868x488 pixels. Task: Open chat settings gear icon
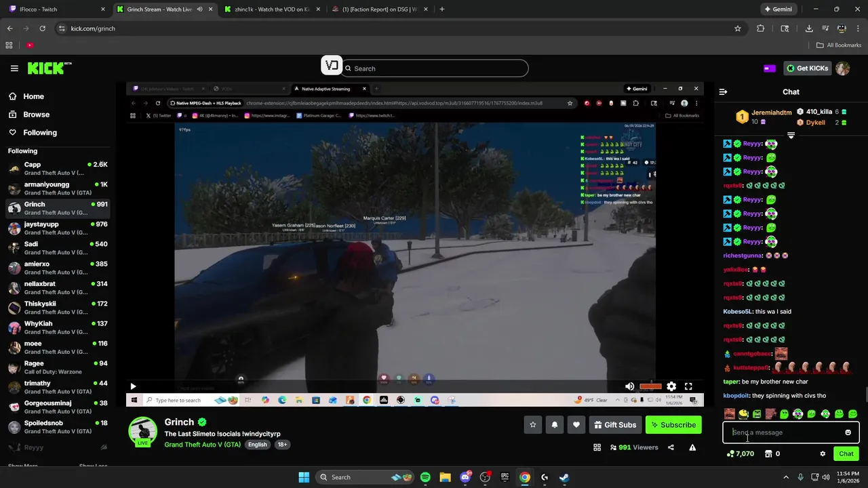coord(823,454)
